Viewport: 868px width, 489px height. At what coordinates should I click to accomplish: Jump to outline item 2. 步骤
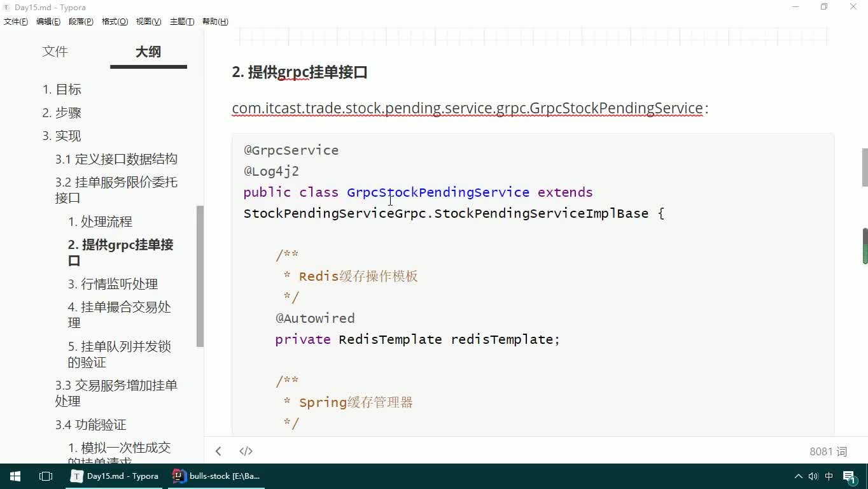coord(62,113)
